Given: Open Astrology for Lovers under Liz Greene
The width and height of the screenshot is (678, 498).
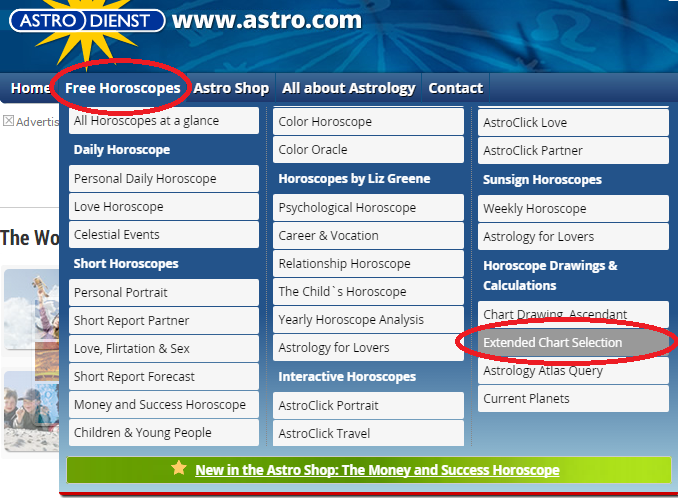Looking at the screenshot, I should pos(368,348).
